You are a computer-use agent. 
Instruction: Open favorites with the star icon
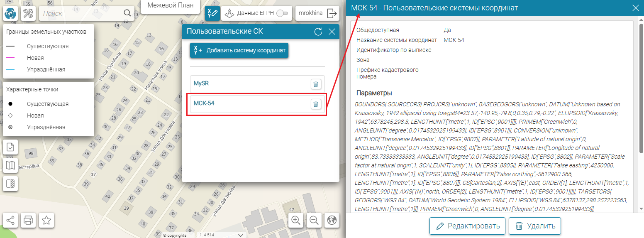tap(46, 220)
